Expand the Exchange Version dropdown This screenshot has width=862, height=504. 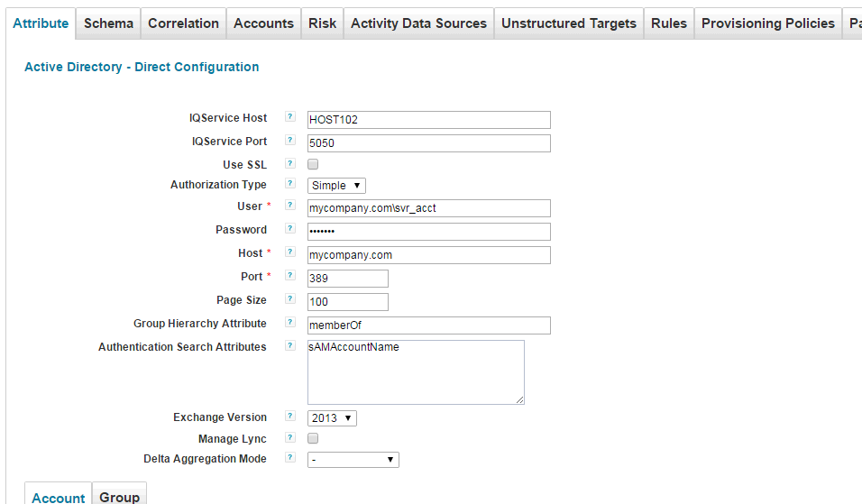332,418
